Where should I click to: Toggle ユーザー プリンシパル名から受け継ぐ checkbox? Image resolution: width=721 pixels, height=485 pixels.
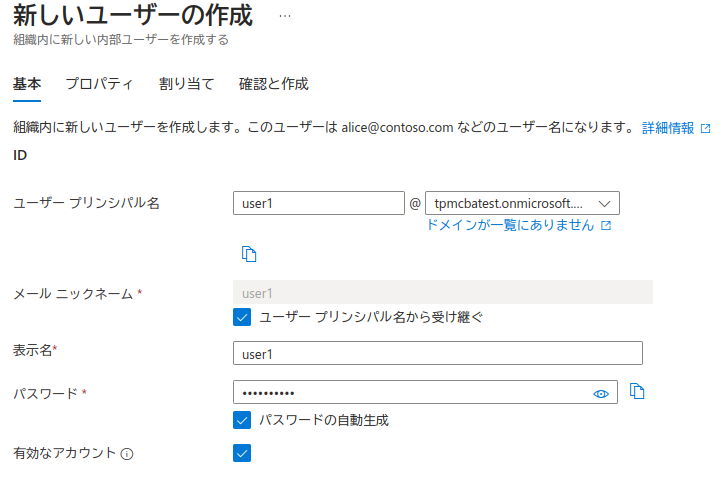pyautogui.click(x=241, y=317)
